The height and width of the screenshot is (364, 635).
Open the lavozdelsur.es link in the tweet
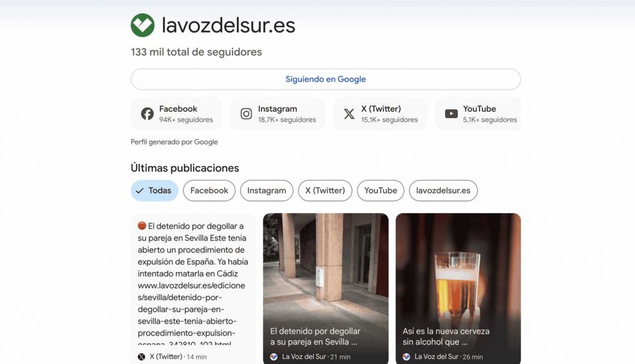tap(192, 315)
